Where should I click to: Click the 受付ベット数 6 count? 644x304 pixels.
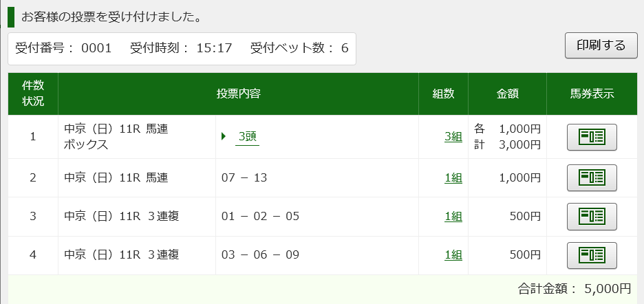pos(299,48)
